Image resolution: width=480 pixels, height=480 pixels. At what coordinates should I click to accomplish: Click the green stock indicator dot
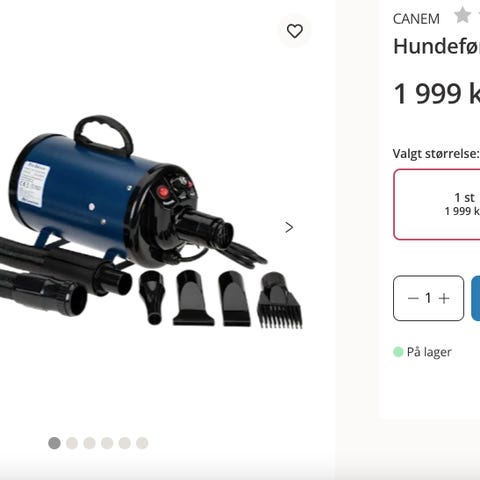point(398,352)
